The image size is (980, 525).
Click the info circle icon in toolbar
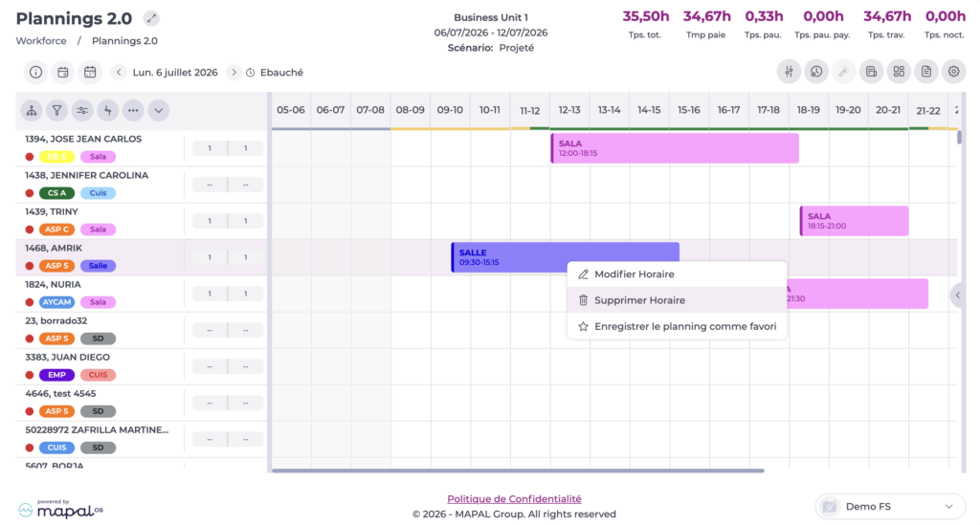(x=35, y=73)
